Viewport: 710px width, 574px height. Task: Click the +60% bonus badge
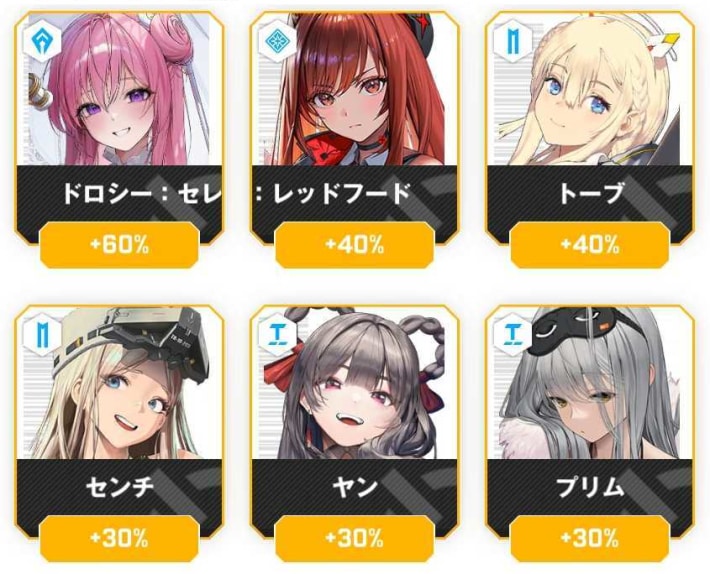pyautogui.click(x=120, y=245)
